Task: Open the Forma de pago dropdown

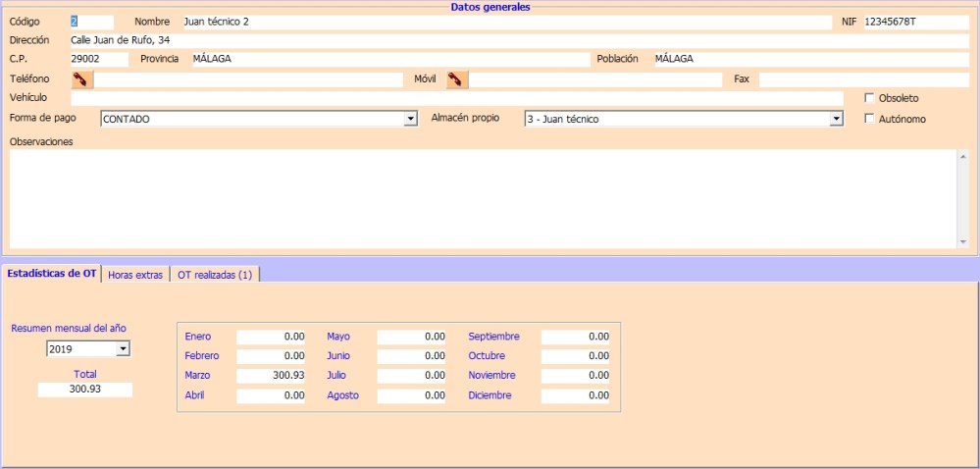Action: pyautogui.click(x=411, y=119)
